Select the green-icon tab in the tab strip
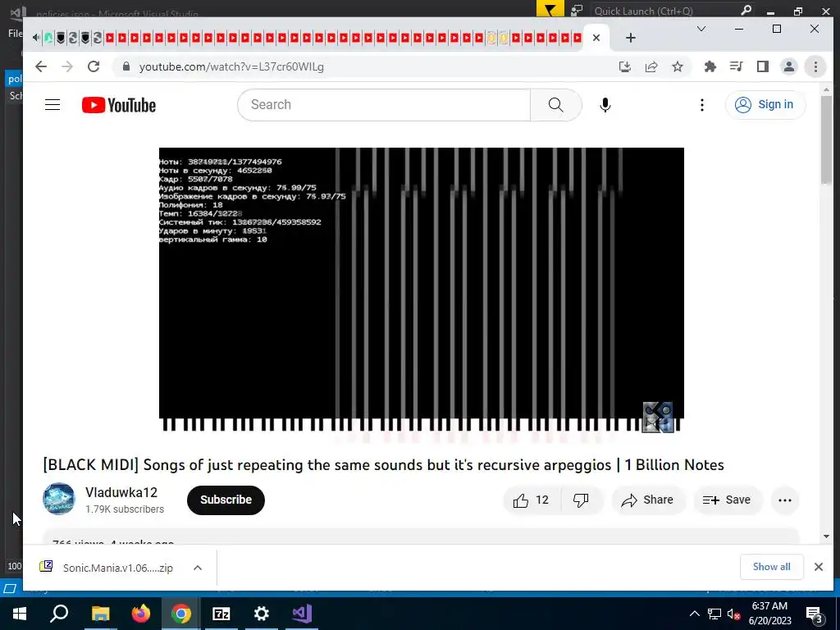The width and height of the screenshot is (840, 630). pyautogui.click(x=48, y=38)
